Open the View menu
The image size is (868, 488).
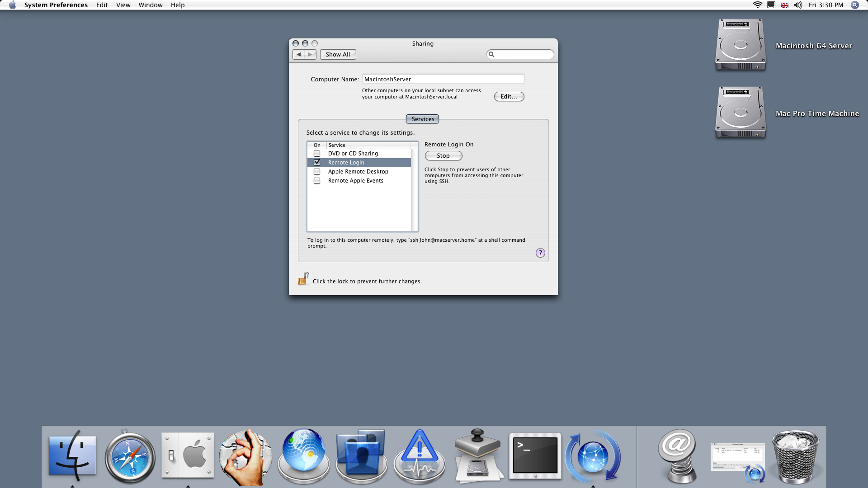click(123, 5)
